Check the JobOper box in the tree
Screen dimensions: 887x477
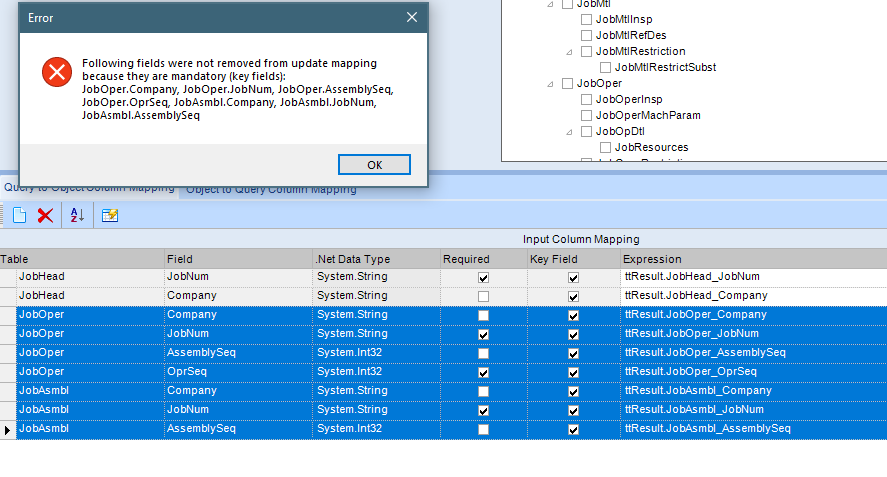(568, 84)
